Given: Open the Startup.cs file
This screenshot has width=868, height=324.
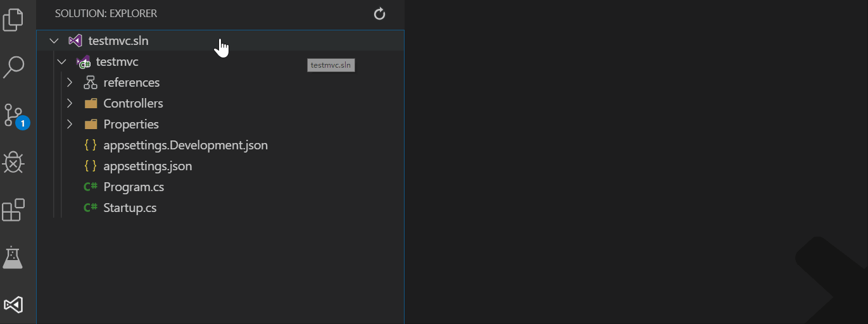Looking at the screenshot, I should [x=130, y=208].
